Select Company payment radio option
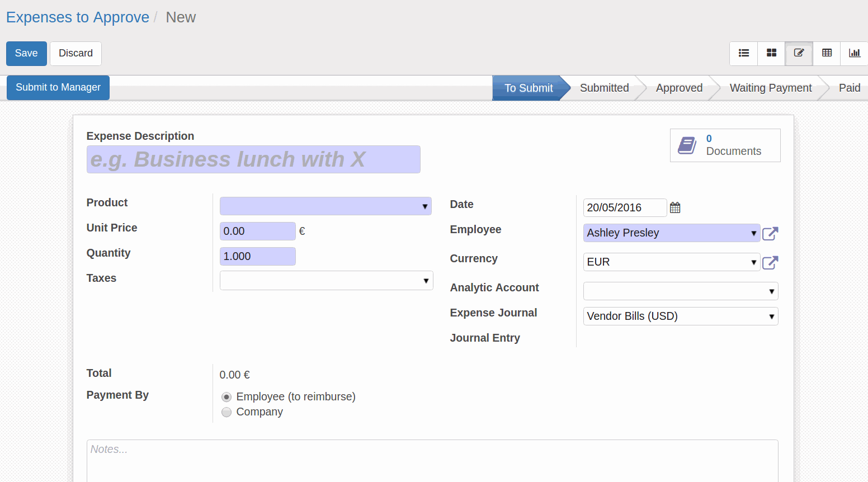Viewport: 868px width, 482px height. (227, 412)
